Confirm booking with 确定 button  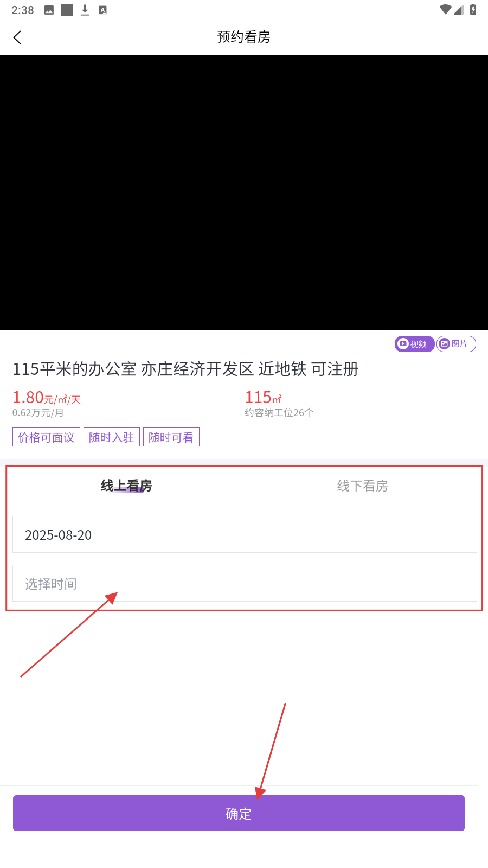tap(239, 813)
